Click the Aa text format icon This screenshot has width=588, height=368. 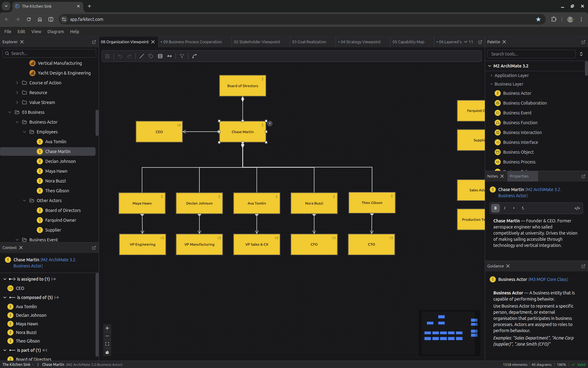click(x=169, y=56)
